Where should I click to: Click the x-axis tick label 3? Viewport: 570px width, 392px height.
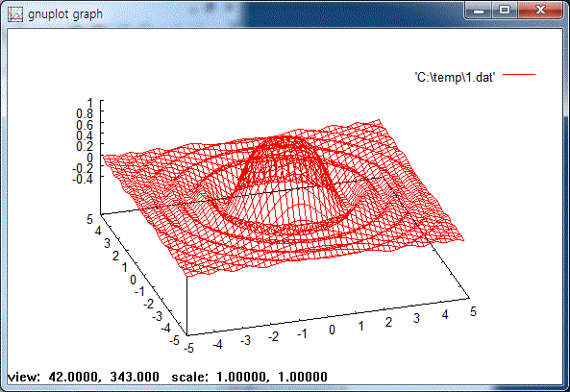pyautogui.click(x=416, y=319)
